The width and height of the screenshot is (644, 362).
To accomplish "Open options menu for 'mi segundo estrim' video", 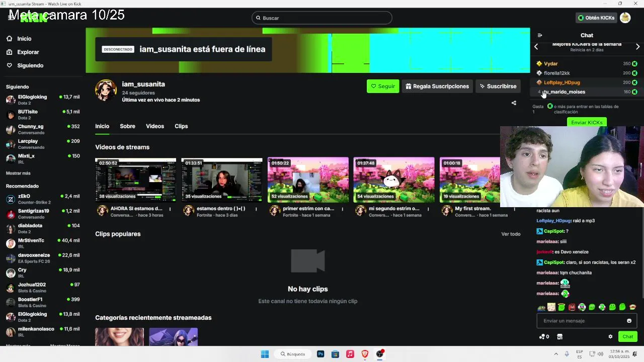I will coord(428,209).
